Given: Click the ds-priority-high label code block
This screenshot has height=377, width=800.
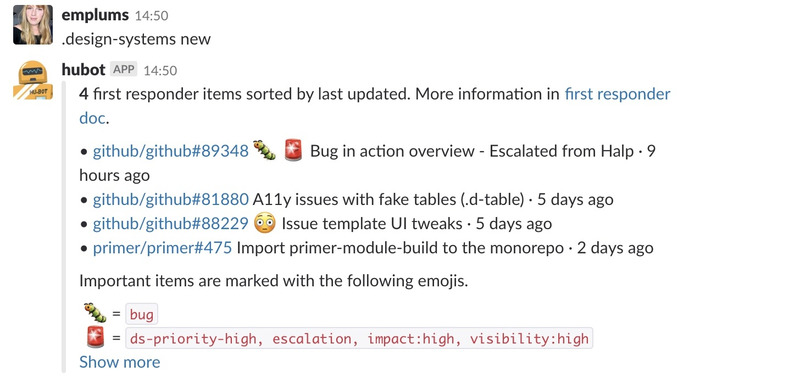Looking at the screenshot, I should click(x=359, y=338).
